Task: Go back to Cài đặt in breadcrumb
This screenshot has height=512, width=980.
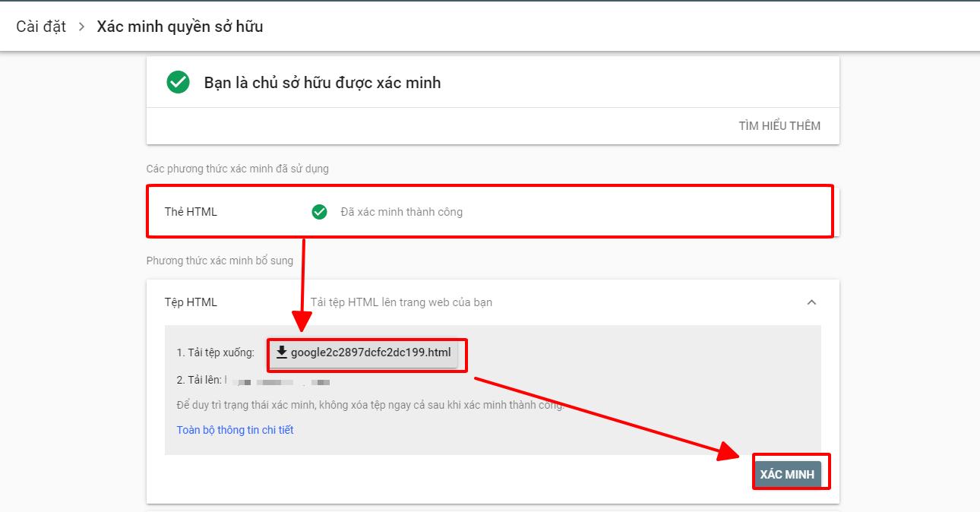Action: 41,27
